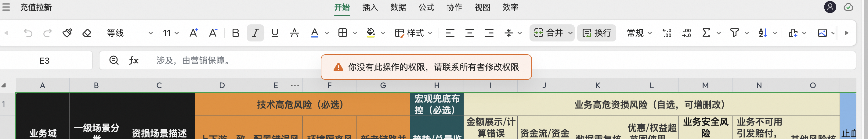This screenshot has height=139, width=868.
Task: Switch to the 插入 tab
Action: [x=370, y=7]
